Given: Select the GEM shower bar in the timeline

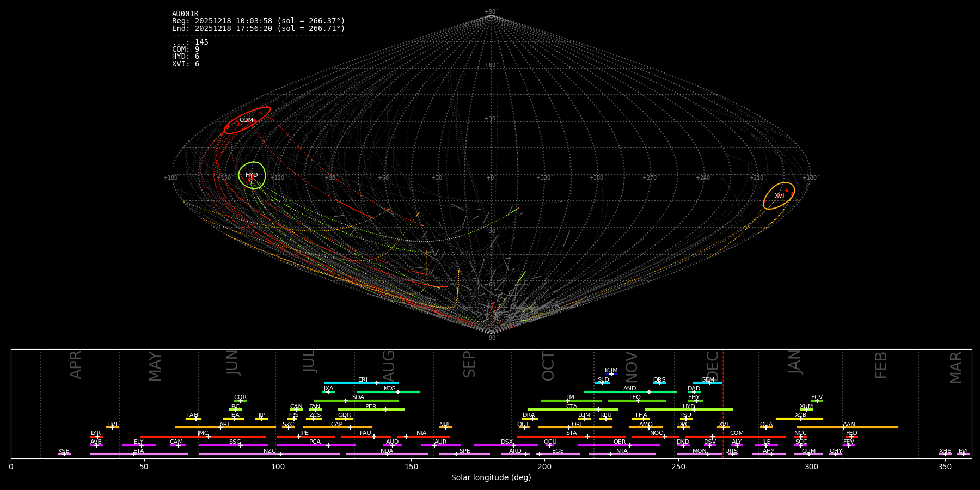Looking at the screenshot, I should (x=707, y=383).
